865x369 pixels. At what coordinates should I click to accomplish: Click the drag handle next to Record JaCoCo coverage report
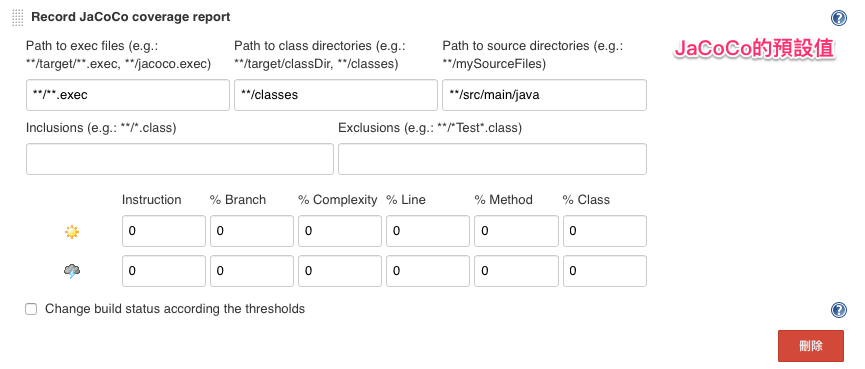click(x=18, y=17)
